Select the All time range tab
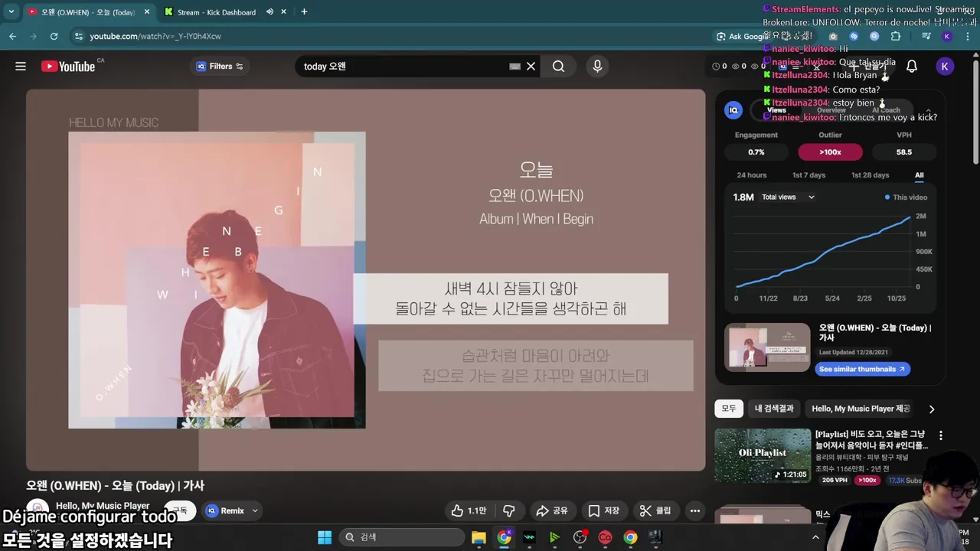 [919, 175]
